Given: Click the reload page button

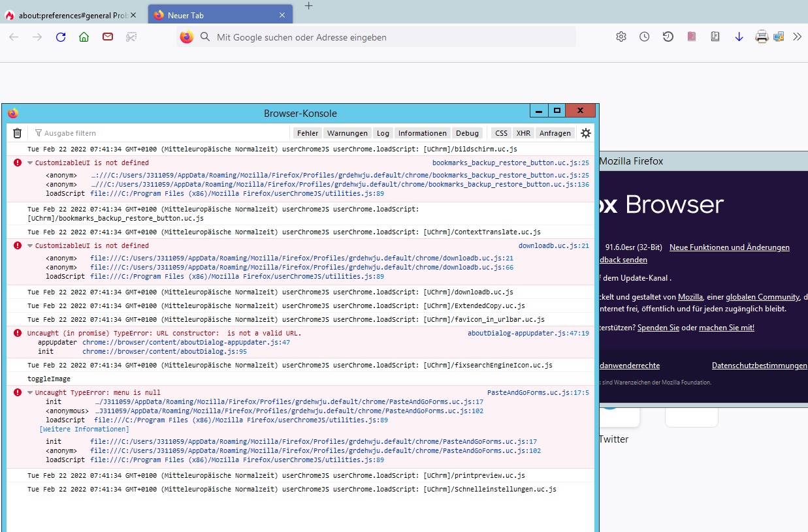Looking at the screenshot, I should [x=61, y=37].
